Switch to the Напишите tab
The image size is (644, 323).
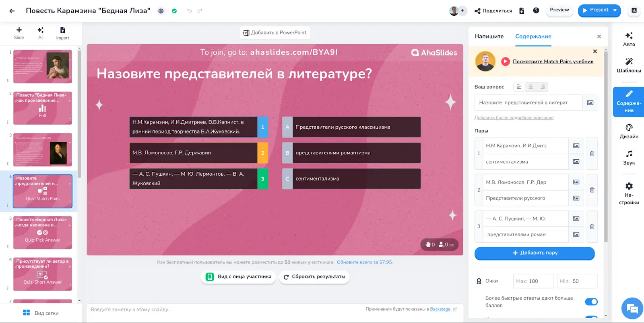click(x=489, y=36)
